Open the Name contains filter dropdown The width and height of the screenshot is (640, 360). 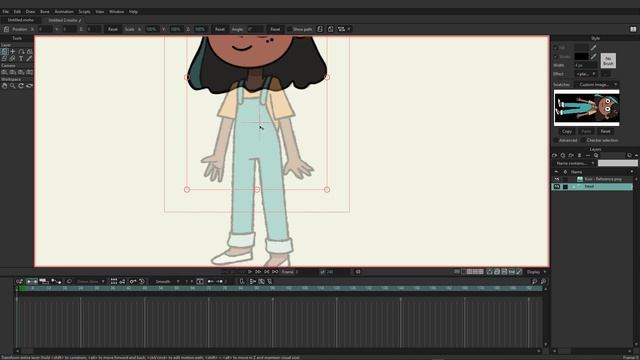pos(575,163)
